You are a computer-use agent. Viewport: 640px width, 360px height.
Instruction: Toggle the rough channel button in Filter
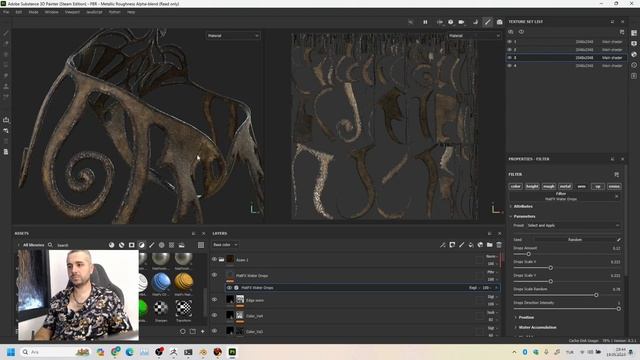point(549,186)
